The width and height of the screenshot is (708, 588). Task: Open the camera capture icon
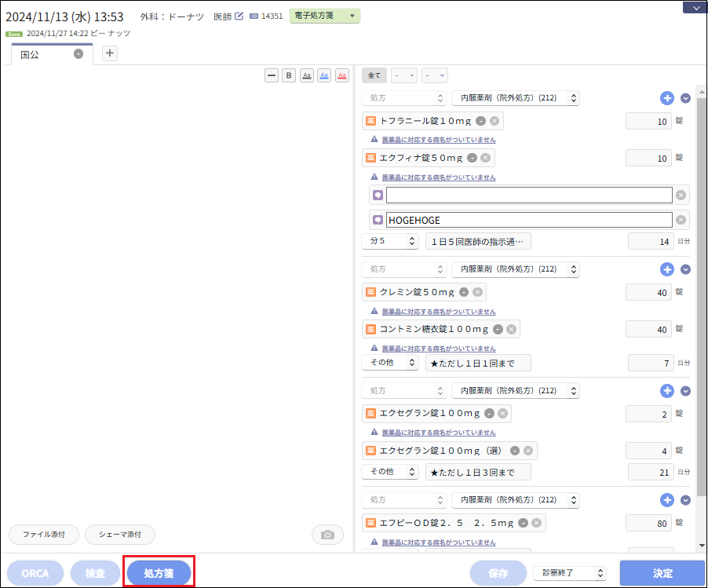click(329, 535)
